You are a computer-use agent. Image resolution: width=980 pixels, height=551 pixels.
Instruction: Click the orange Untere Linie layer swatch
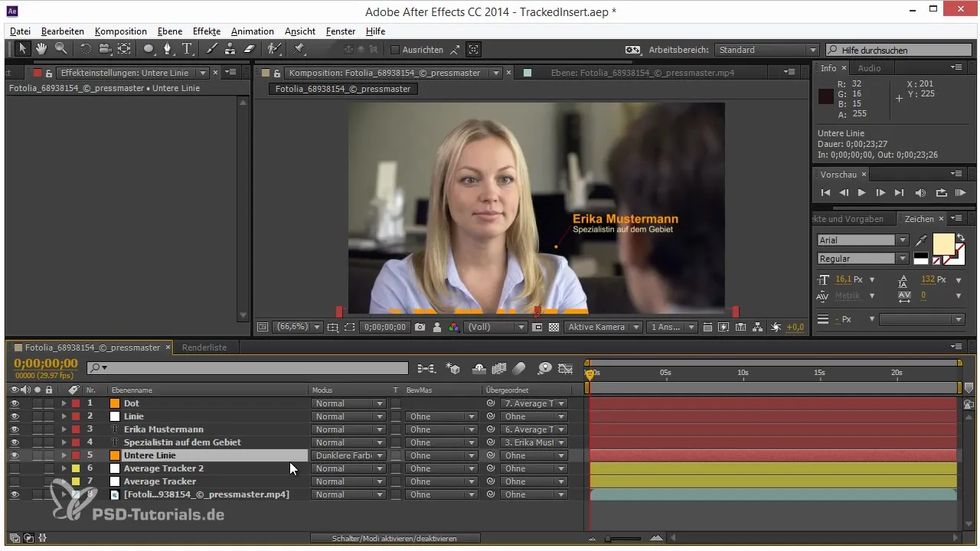115,455
